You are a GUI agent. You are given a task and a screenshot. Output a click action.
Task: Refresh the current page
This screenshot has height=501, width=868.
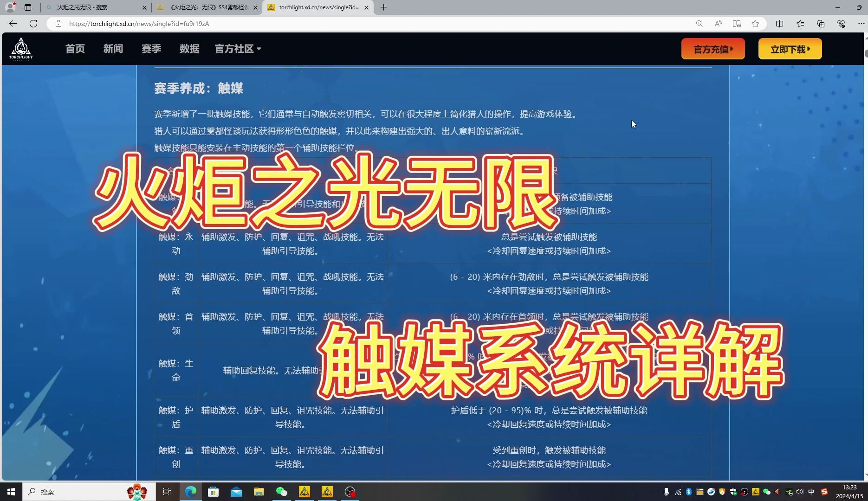33,24
